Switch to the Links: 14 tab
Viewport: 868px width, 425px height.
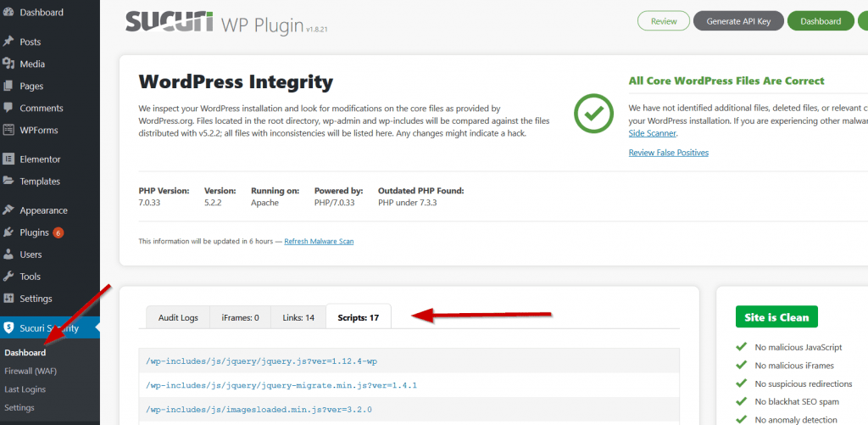point(298,317)
